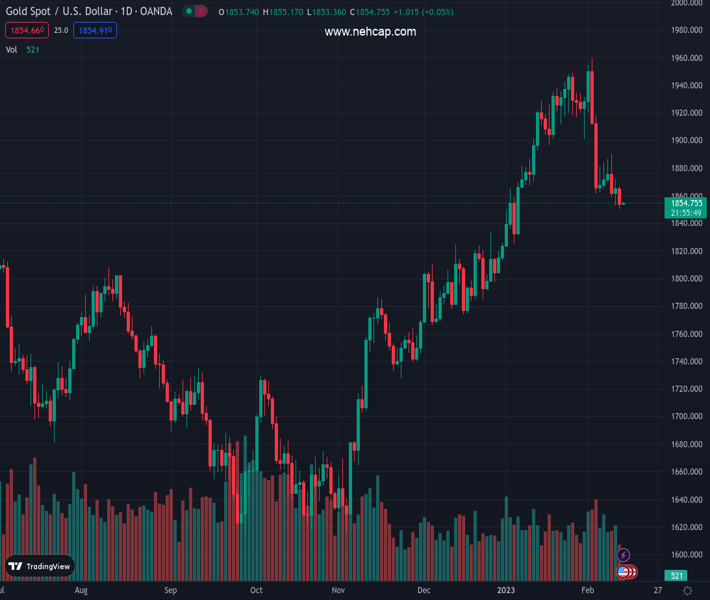
Task: Click the Vol indicator label
Action: pyautogui.click(x=11, y=50)
